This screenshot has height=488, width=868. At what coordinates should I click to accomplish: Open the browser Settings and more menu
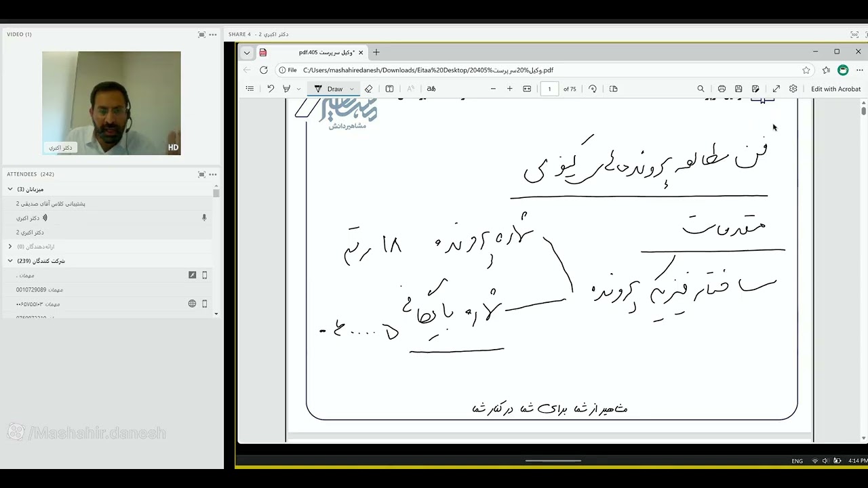click(x=859, y=70)
